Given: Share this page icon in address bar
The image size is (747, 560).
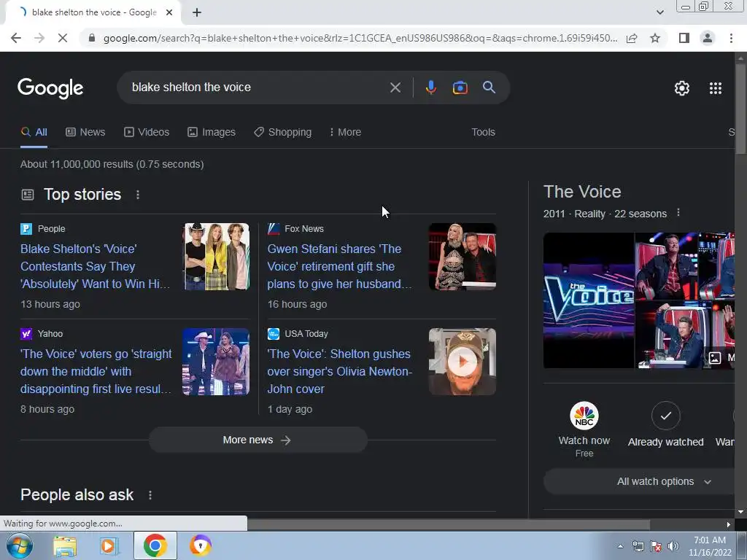Looking at the screenshot, I should [x=632, y=38].
